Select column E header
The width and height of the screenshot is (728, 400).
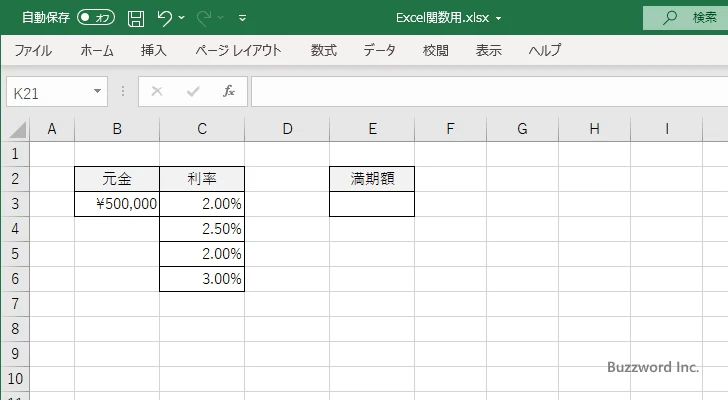point(372,129)
